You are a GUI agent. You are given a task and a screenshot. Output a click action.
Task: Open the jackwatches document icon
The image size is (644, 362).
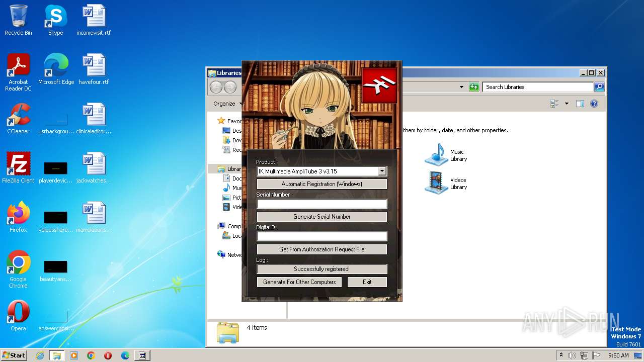pyautogui.click(x=94, y=168)
